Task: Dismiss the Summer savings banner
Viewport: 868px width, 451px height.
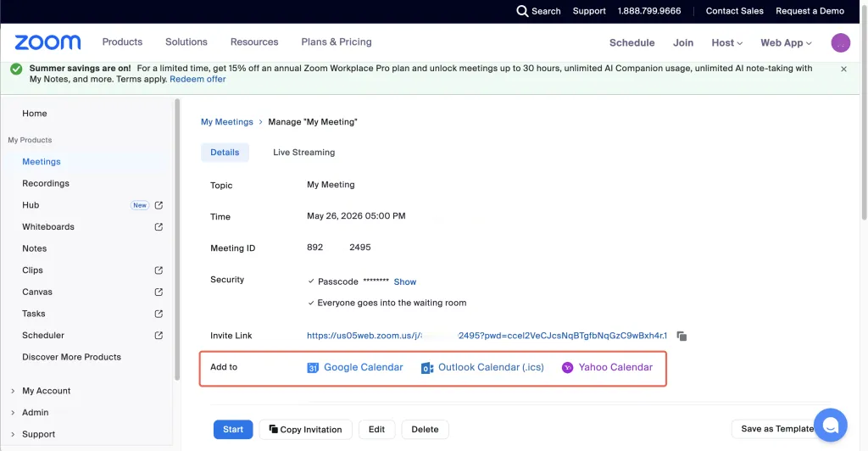Action: click(x=843, y=70)
